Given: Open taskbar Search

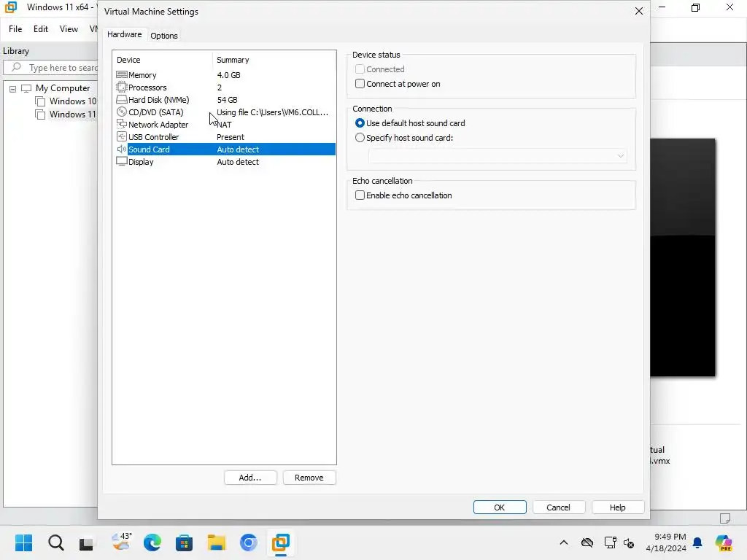Looking at the screenshot, I should coord(55,542).
